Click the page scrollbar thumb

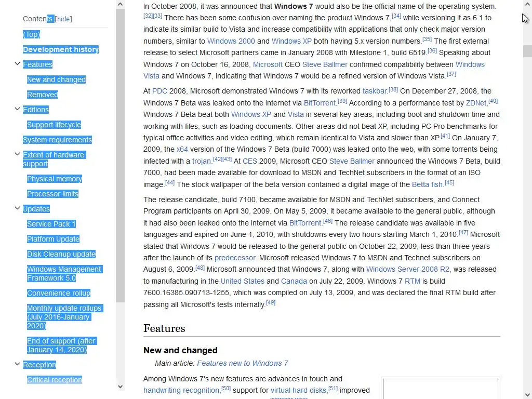click(528, 51)
